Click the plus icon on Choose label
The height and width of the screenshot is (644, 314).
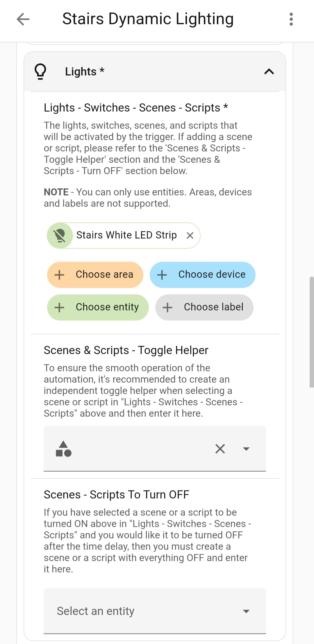coord(167,307)
